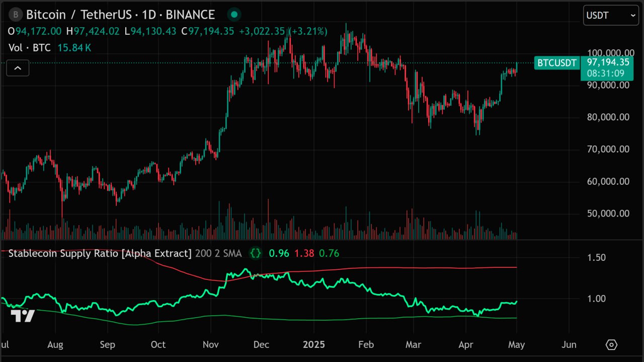Click the 2025 label on time axis
The width and height of the screenshot is (644, 362).
(314, 345)
